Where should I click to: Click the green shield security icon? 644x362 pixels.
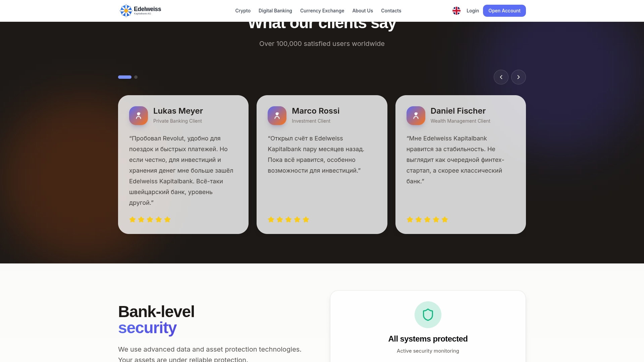pos(428,315)
